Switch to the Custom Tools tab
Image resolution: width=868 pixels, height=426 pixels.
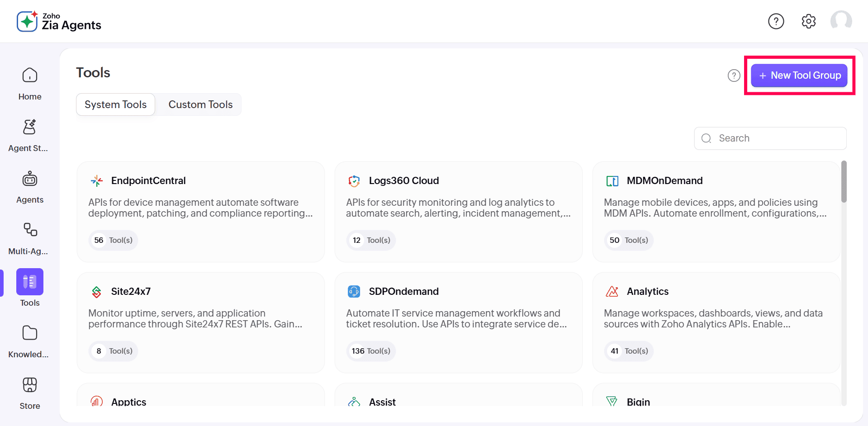point(200,104)
